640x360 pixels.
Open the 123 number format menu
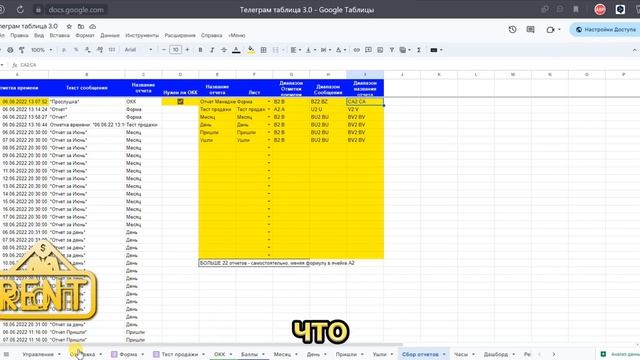coord(111,50)
